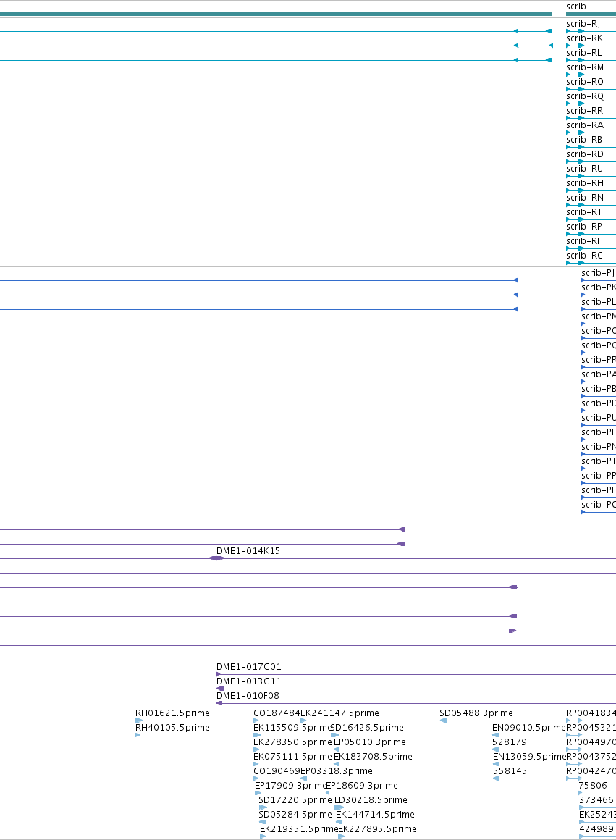Click the DME1-014K15 feature label
Viewport: 616px width, 840px height.
(248, 551)
